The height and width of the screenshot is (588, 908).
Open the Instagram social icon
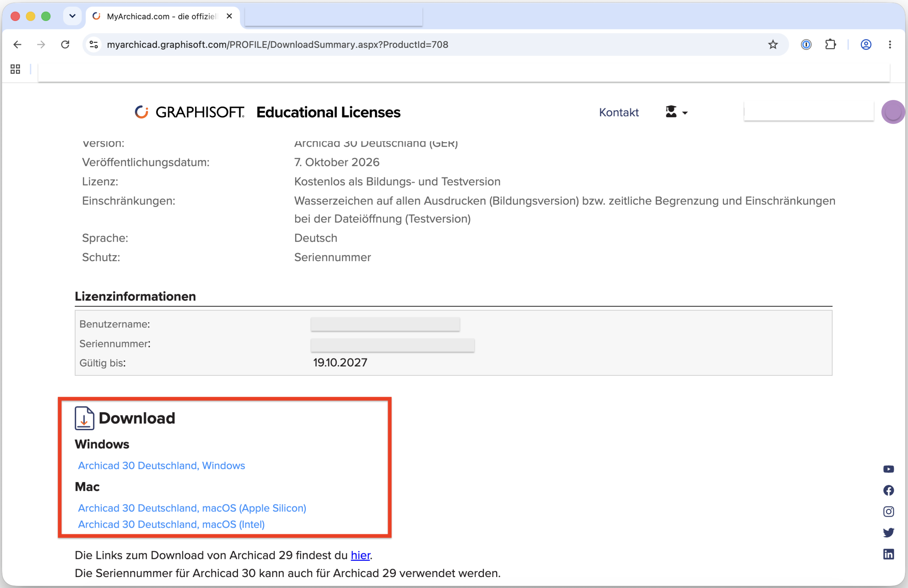pyautogui.click(x=888, y=511)
